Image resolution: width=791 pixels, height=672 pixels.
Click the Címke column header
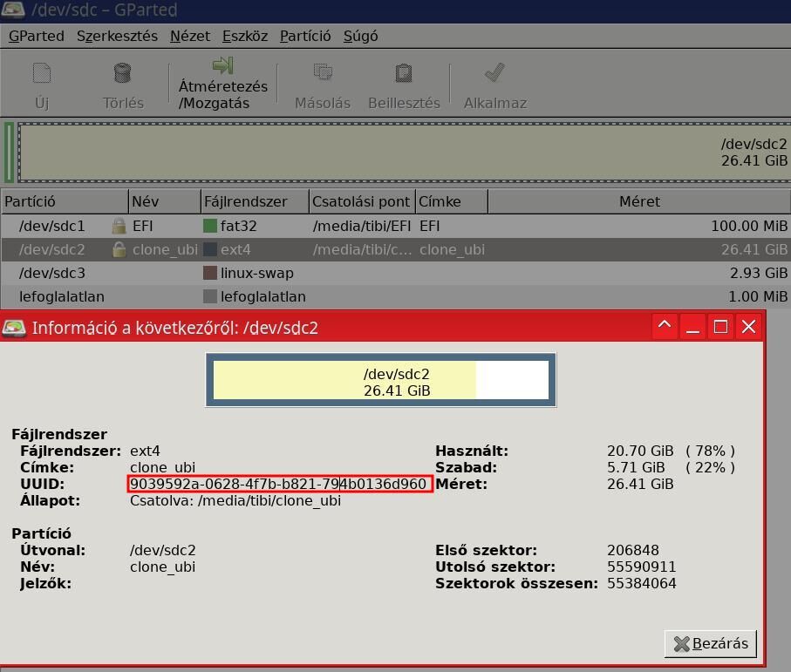click(x=452, y=201)
